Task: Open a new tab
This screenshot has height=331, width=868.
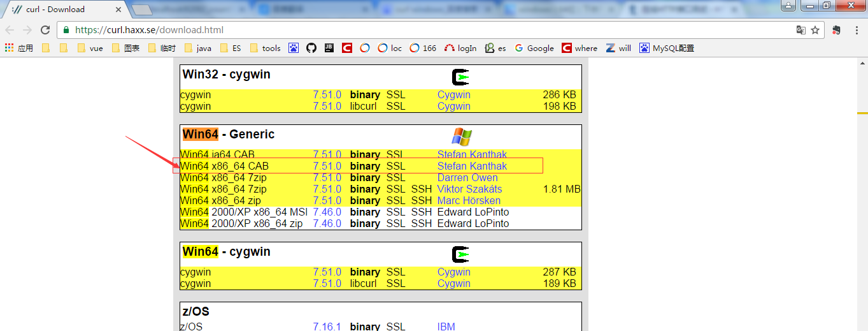Action: tap(141, 10)
